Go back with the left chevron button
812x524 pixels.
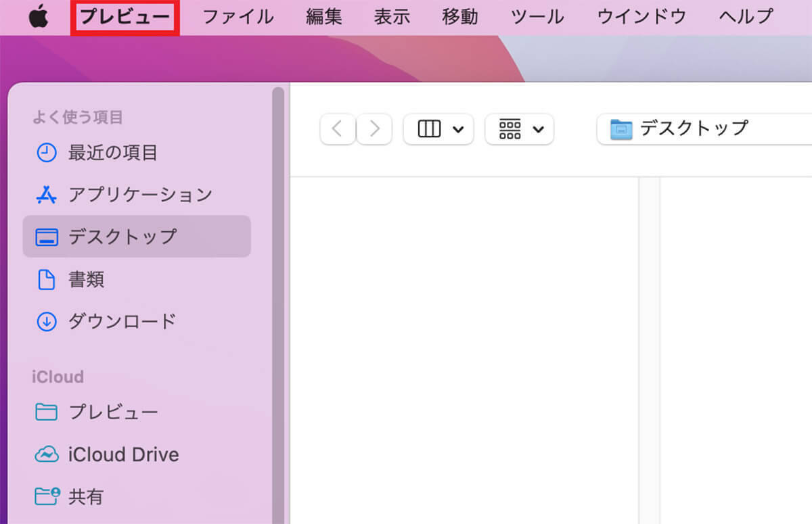click(338, 128)
